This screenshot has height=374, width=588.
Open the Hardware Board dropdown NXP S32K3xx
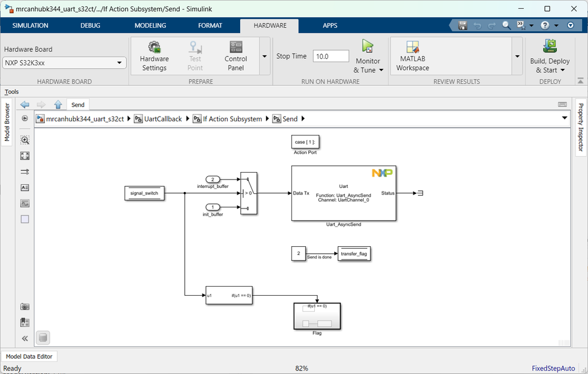point(65,62)
